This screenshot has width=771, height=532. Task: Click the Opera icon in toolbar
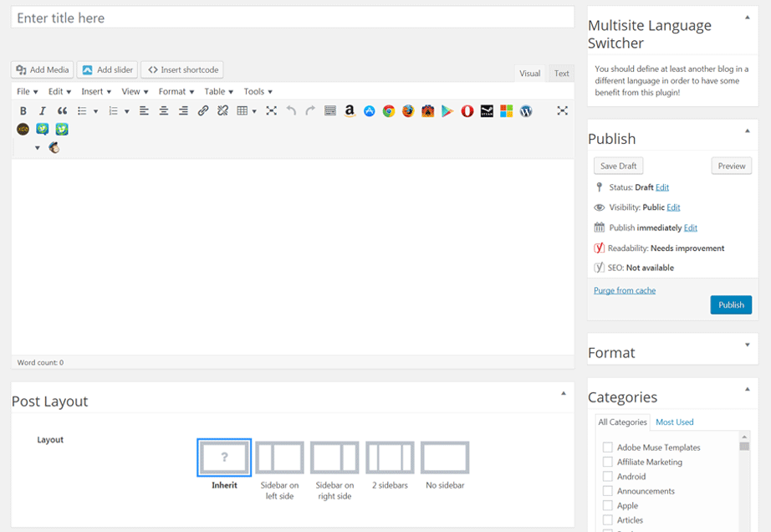467,111
